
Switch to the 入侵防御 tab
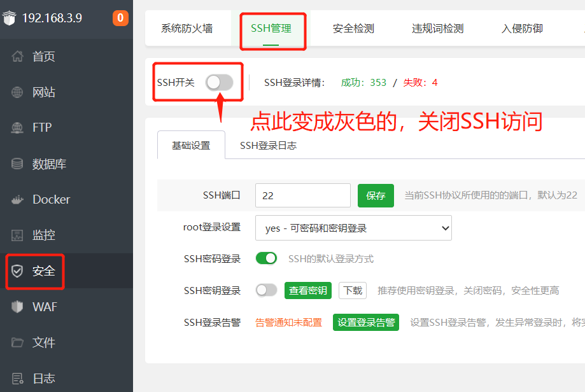click(522, 29)
